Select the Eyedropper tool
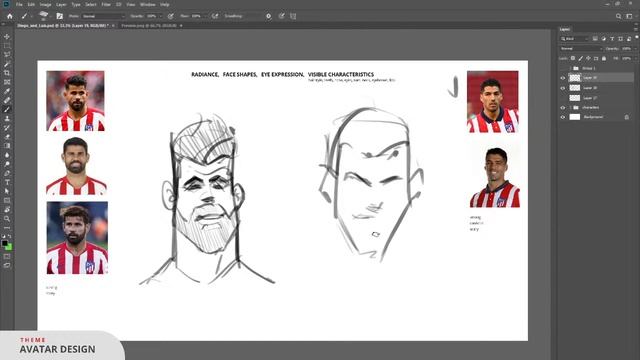640x360 pixels. [x=7, y=91]
